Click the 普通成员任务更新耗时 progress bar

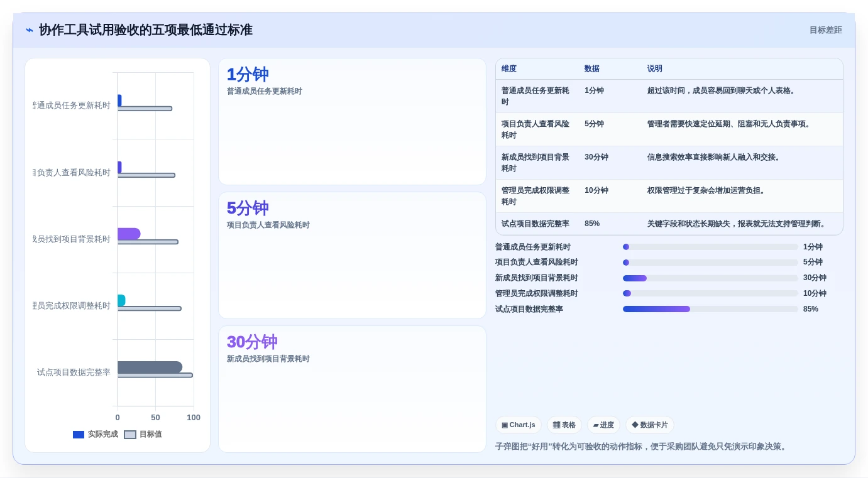click(710, 247)
